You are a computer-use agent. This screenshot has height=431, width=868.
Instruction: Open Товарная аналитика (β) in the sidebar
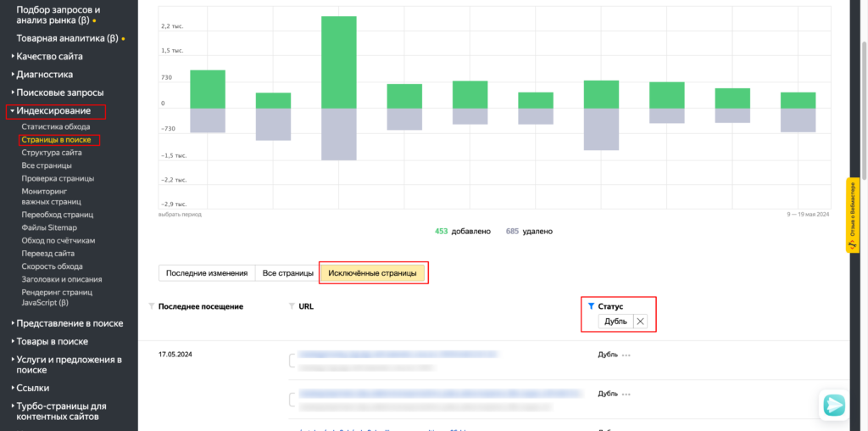point(70,38)
